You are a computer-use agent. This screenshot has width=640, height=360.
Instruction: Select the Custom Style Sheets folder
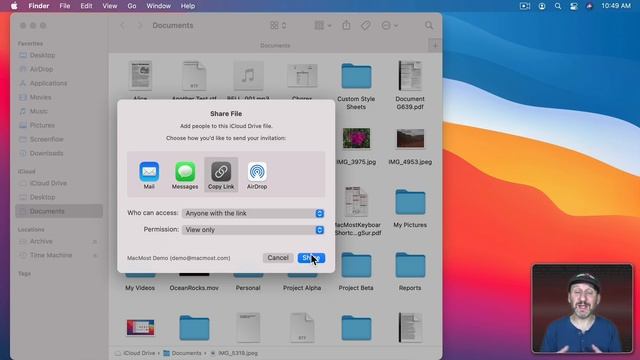click(x=356, y=76)
